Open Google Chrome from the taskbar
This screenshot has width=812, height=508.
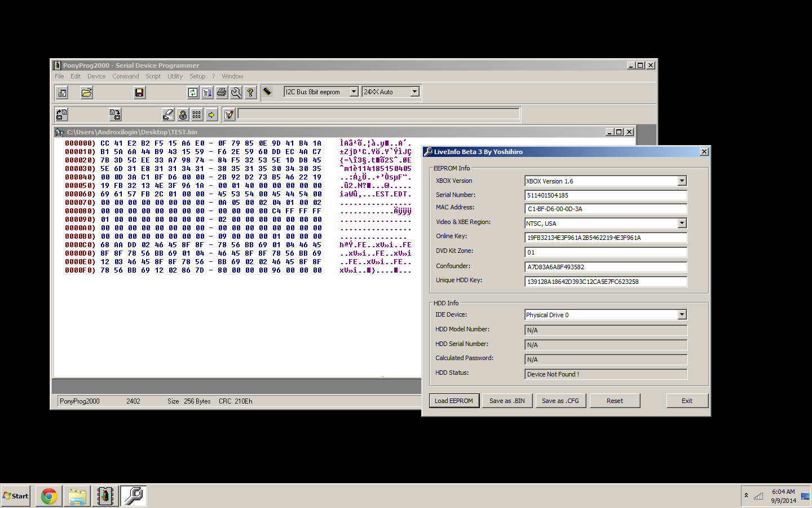[x=49, y=496]
